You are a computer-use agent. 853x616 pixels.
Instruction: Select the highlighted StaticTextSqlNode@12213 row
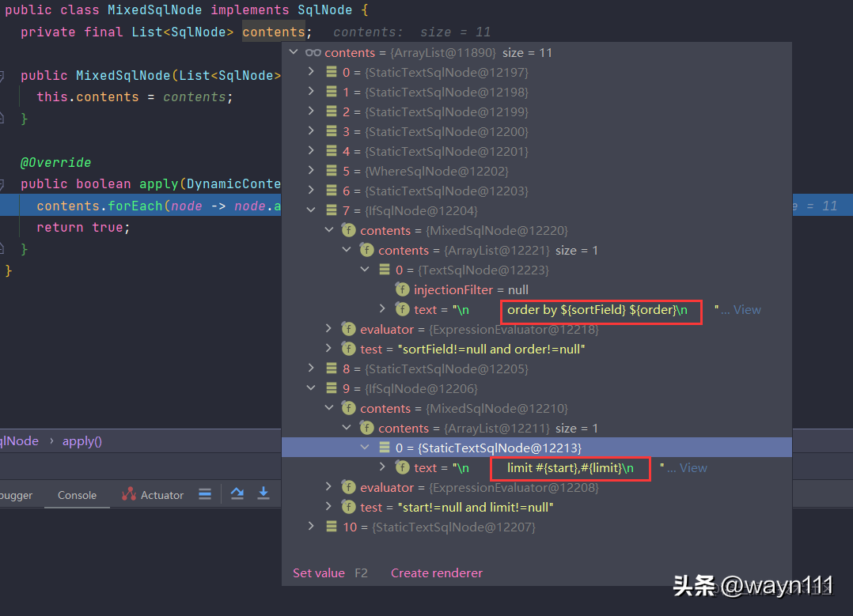coord(536,448)
